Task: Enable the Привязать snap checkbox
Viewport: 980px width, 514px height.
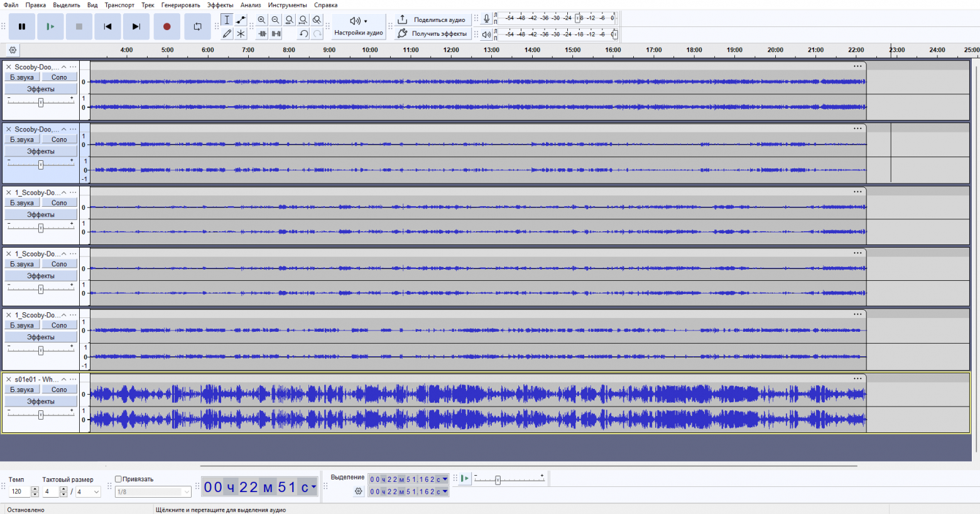Action: pos(118,479)
